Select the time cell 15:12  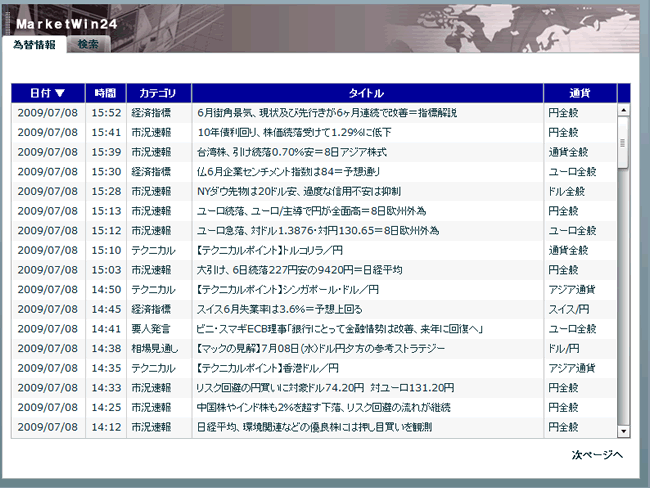click(106, 231)
